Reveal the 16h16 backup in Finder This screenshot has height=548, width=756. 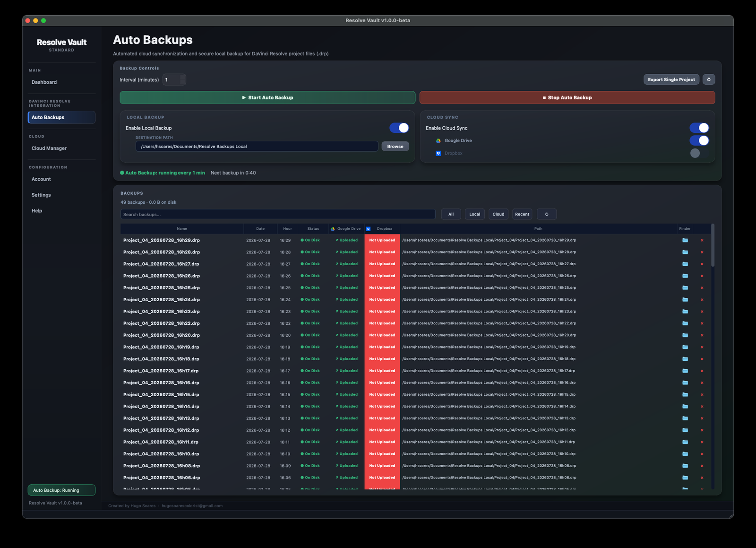pyautogui.click(x=685, y=383)
